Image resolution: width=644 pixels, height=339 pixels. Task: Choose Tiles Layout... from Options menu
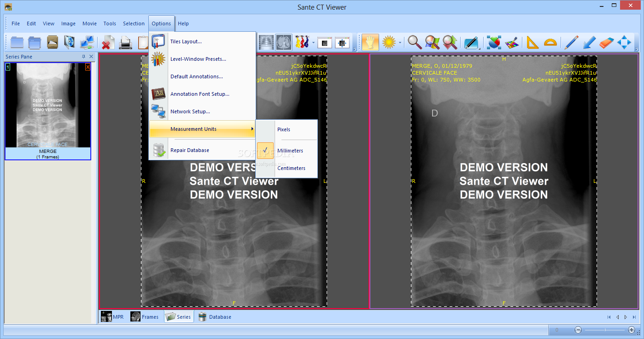(202, 41)
